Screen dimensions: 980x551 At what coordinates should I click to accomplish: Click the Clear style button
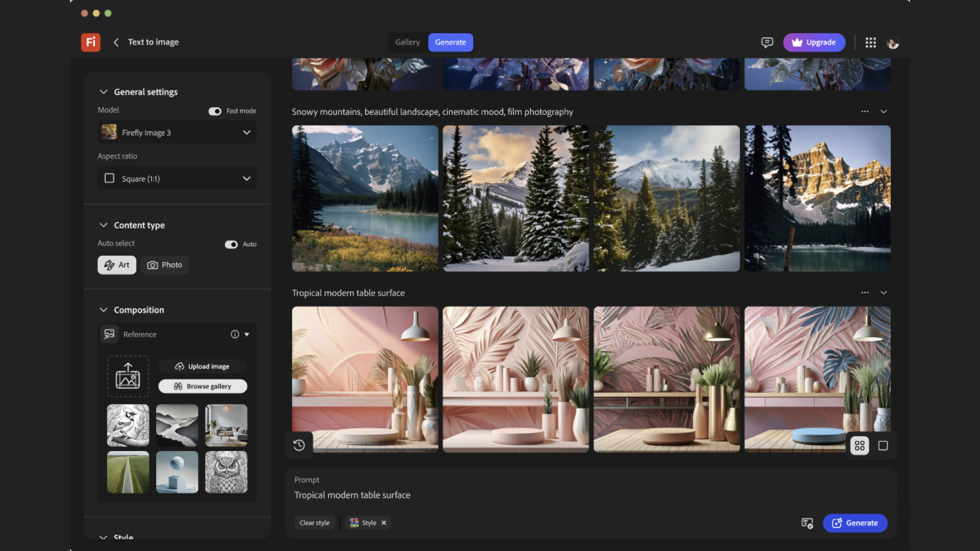pyautogui.click(x=314, y=523)
